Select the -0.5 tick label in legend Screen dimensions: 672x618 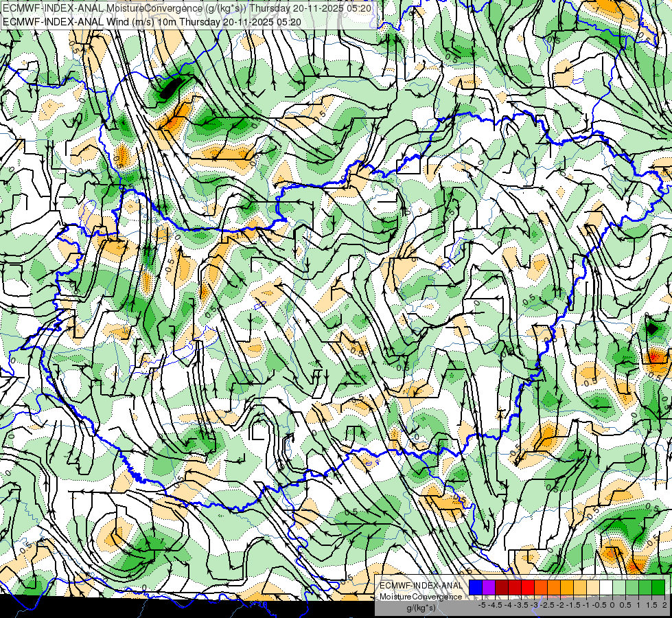coord(599,605)
